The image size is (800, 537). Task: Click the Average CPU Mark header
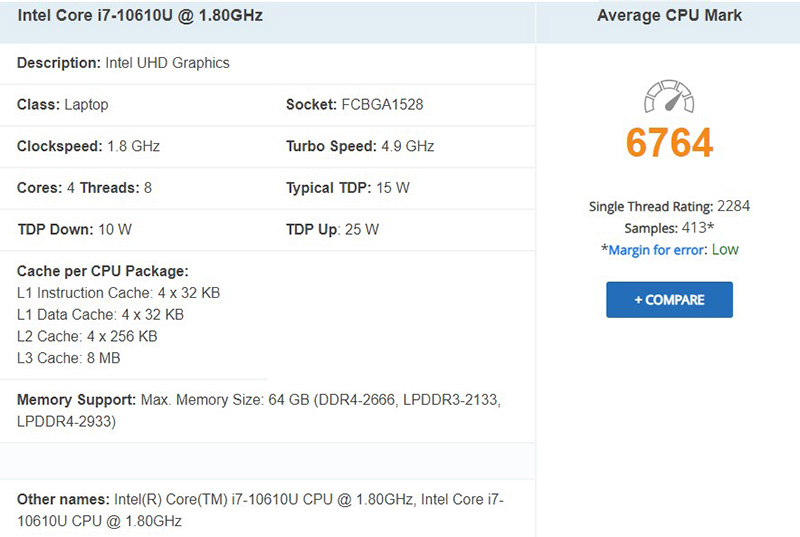669,16
